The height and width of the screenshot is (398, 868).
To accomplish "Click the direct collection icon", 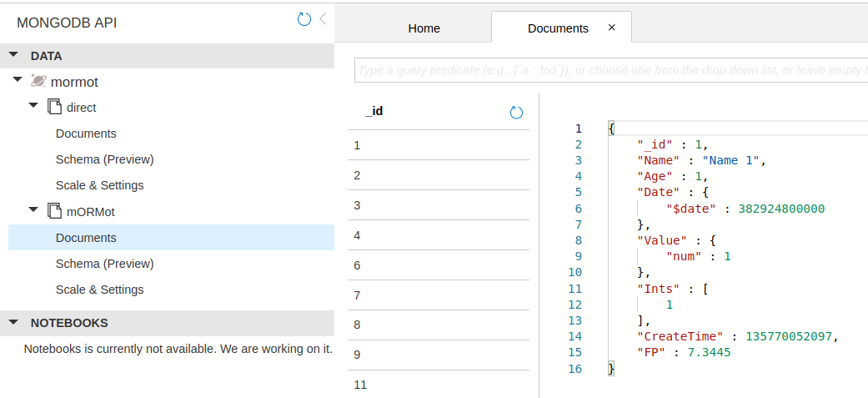I will pyautogui.click(x=54, y=107).
